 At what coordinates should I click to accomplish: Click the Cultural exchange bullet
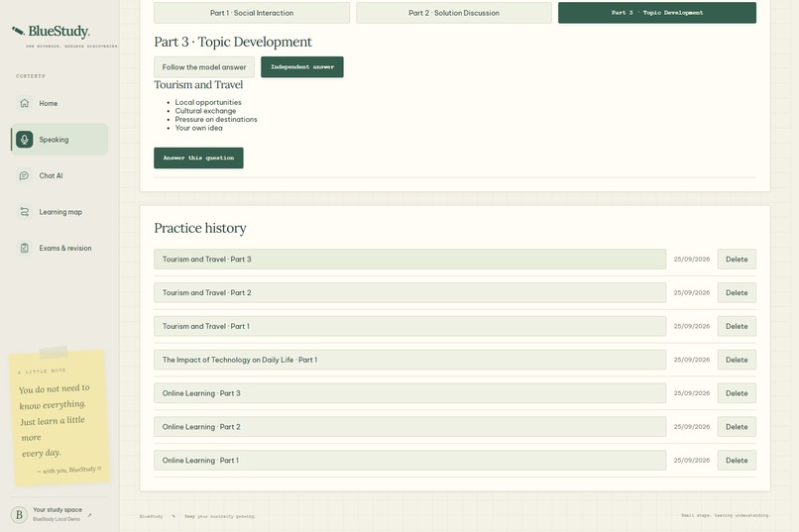click(205, 111)
